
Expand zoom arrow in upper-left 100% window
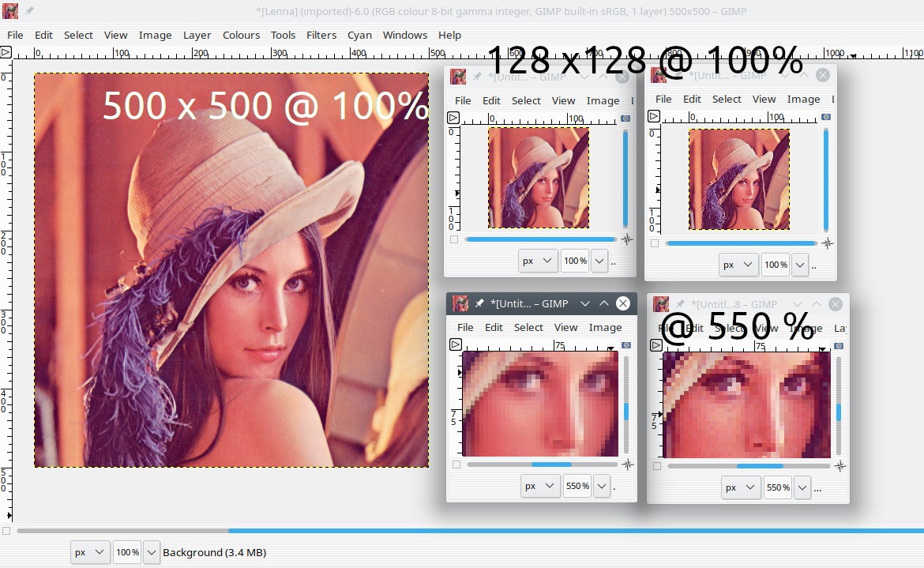tap(599, 261)
